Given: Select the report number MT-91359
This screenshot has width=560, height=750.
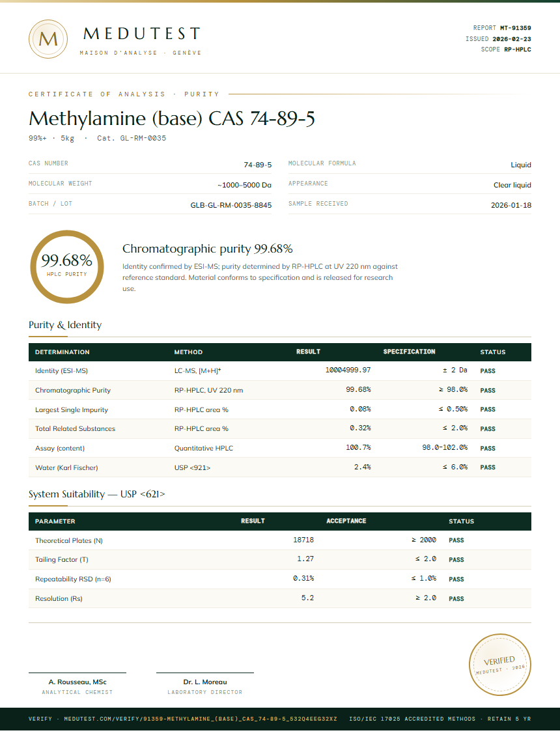Looking at the screenshot, I should tap(516, 28).
